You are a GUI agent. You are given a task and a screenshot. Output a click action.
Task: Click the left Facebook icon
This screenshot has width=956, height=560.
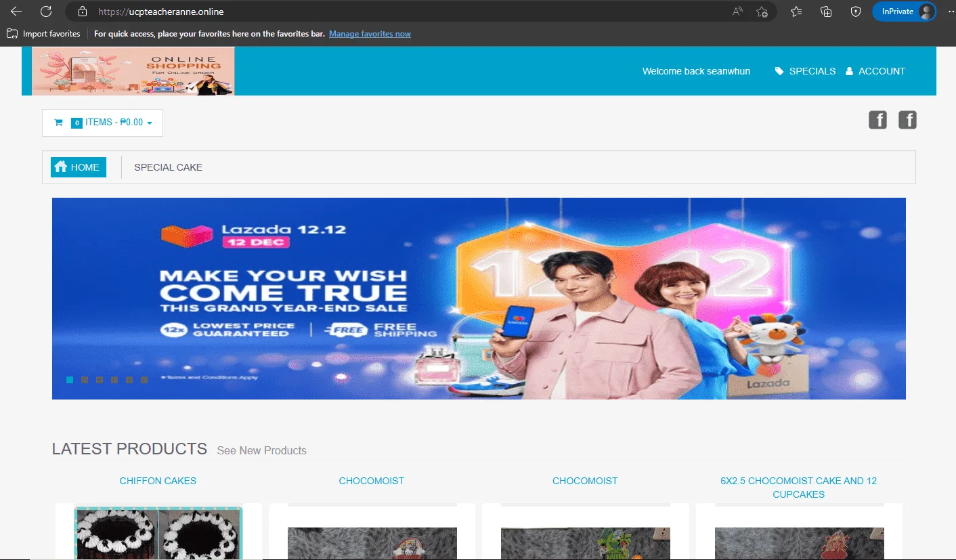pos(877,121)
